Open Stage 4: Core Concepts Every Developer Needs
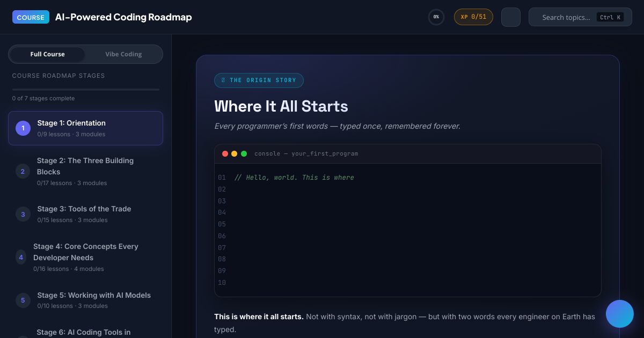The width and height of the screenshot is (644, 338). 85,257
